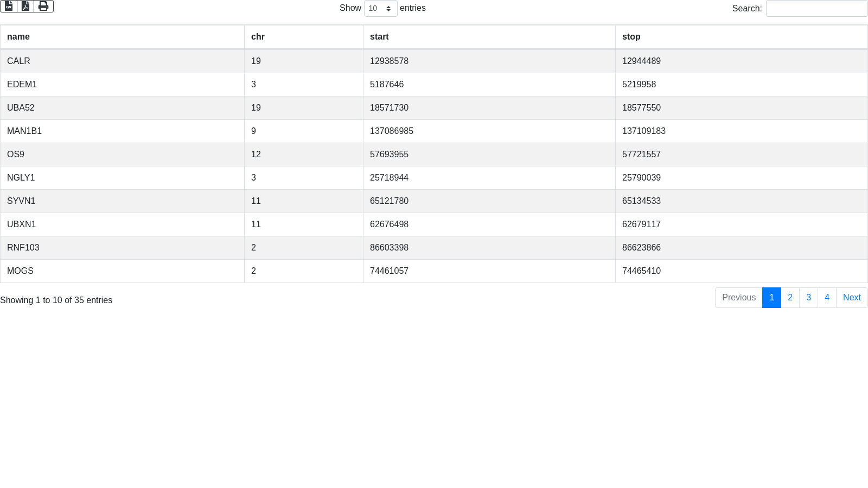Export the table as CSV

[x=9, y=6]
